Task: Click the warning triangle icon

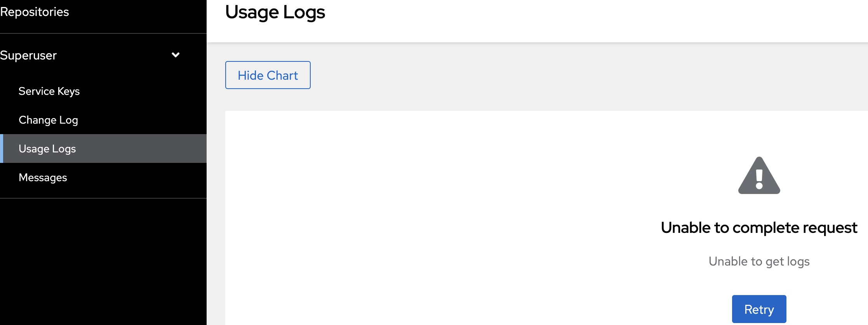Action: pyautogui.click(x=759, y=176)
